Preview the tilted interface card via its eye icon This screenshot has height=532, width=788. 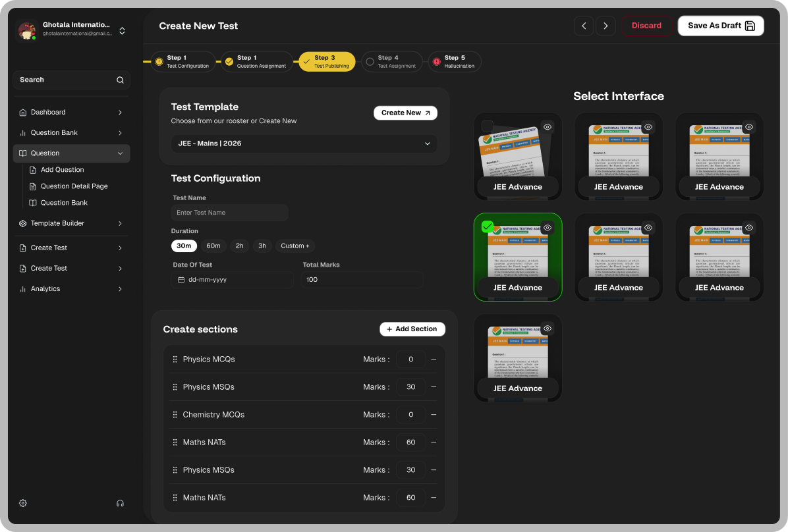pyautogui.click(x=548, y=127)
